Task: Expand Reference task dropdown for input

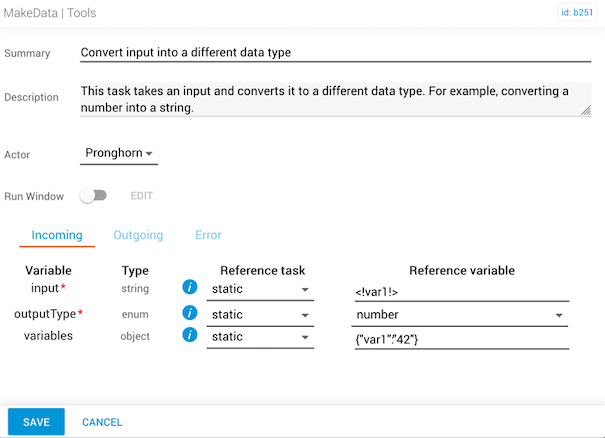Action: click(x=261, y=290)
